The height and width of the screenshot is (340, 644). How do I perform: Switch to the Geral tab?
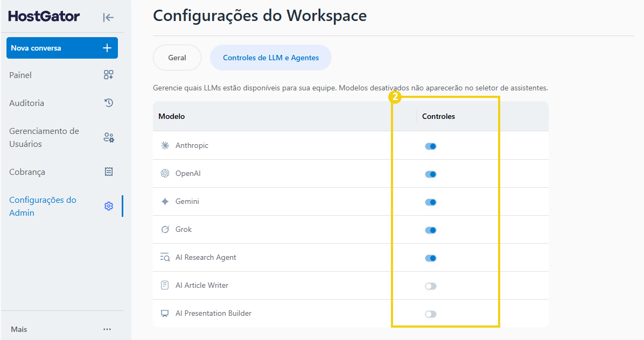pos(177,58)
